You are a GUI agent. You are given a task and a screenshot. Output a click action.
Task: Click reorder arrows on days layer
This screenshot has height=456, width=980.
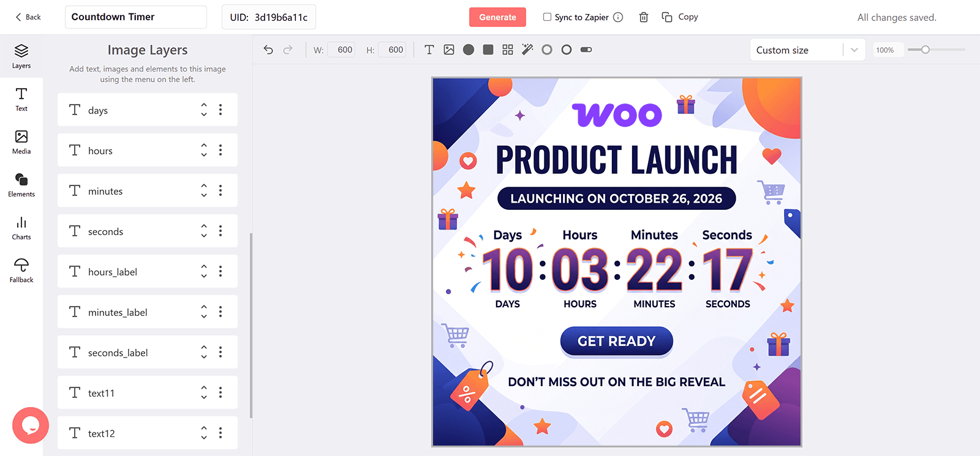point(204,110)
